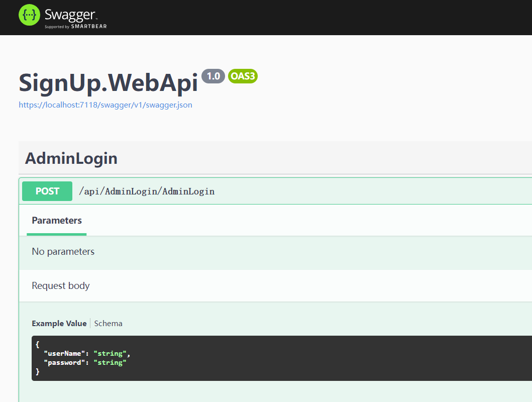Click the No parameters text
The image size is (532, 402).
[x=63, y=252]
